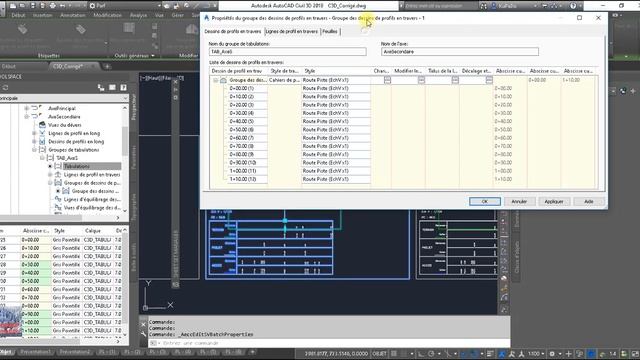The width and height of the screenshot is (640, 360).
Task: Open the Annotation ribbon tab
Action: pos(72,15)
